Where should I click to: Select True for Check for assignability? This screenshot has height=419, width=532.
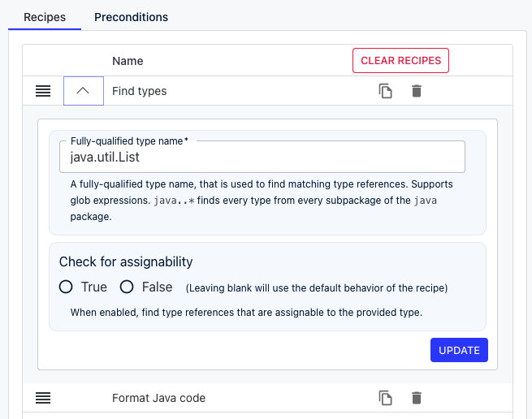coord(66,287)
